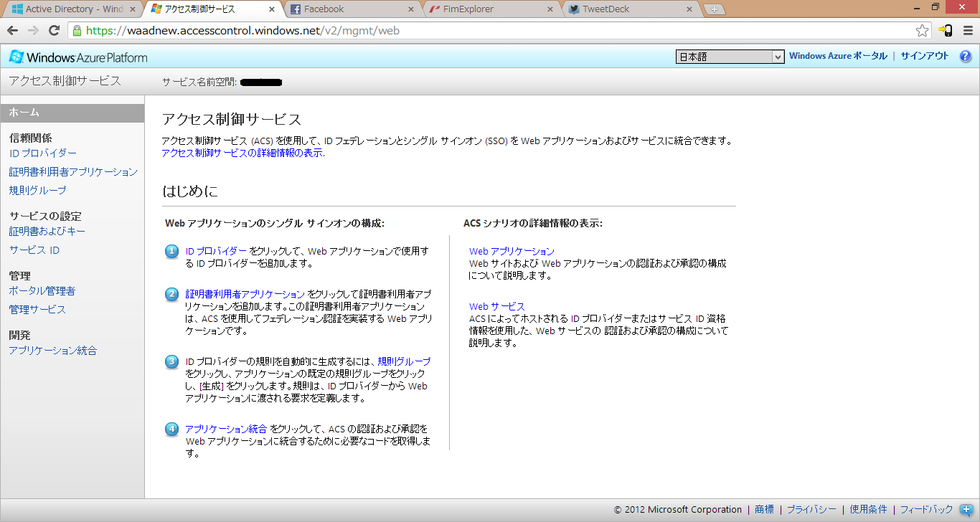Open 証明書利用者アプリケーション in the sidebar
Image resolution: width=980 pixels, height=522 pixels.
coord(73,172)
